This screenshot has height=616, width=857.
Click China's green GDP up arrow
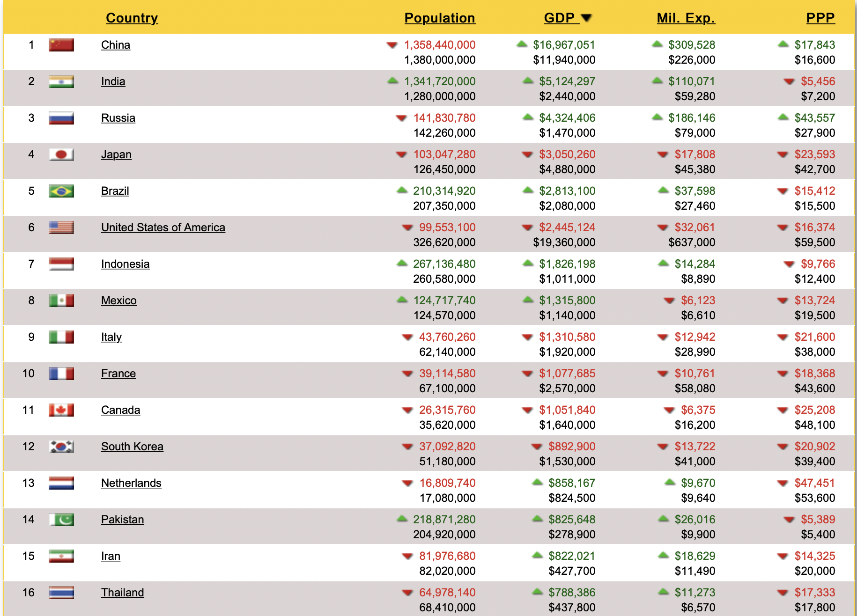click(x=522, y=44)
